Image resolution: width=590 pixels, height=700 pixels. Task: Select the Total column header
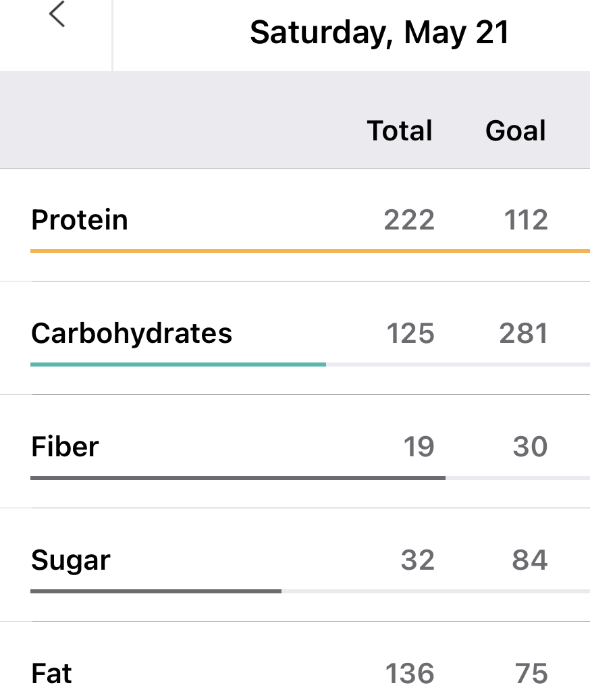[400, 130]
